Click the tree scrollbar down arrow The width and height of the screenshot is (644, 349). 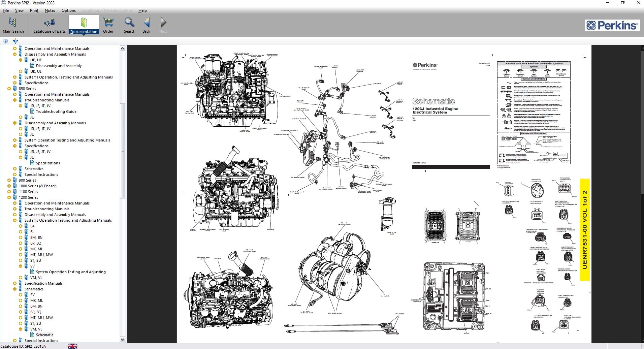click(122, 339)
